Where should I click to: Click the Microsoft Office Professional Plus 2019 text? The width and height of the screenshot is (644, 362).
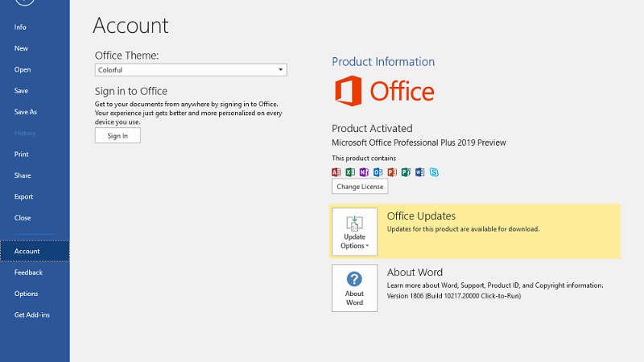[x=419, y=142]
